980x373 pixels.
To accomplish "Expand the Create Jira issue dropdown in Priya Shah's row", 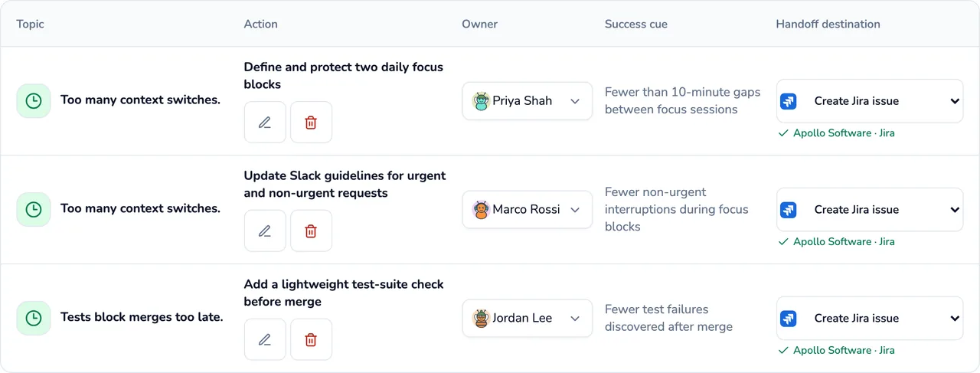I will [x=870, y=101].
